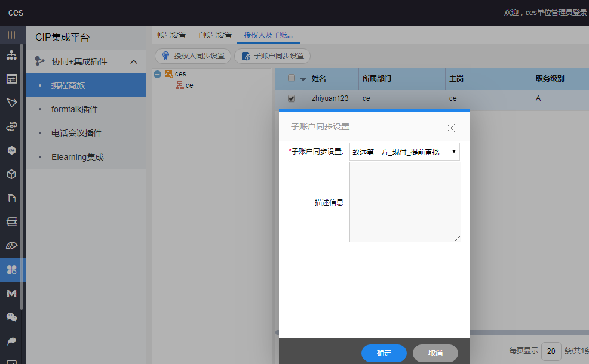This screenshot has width=589, height=364.
Task: Toggle the select-all checkbox in table header
Action: pyautogui.click(x=292, y=78)
